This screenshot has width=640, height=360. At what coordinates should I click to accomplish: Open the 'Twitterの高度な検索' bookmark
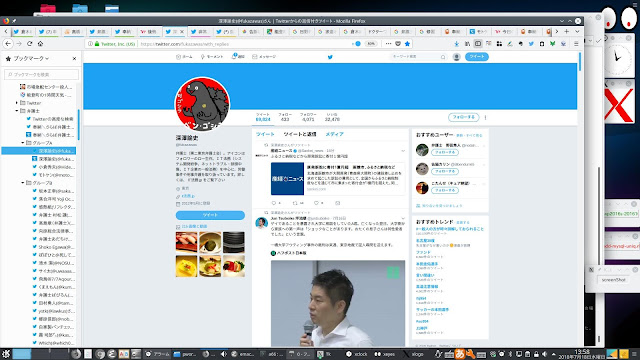[50, 119]
